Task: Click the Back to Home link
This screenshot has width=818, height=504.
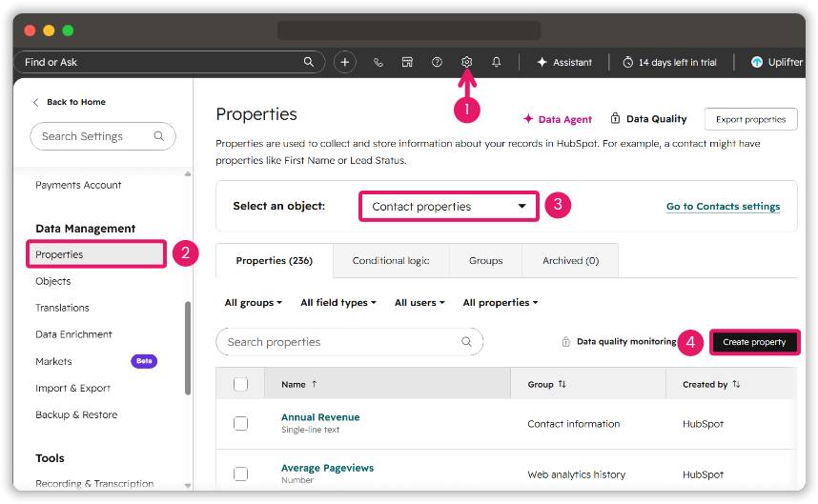Action: [x=76, y=102]
